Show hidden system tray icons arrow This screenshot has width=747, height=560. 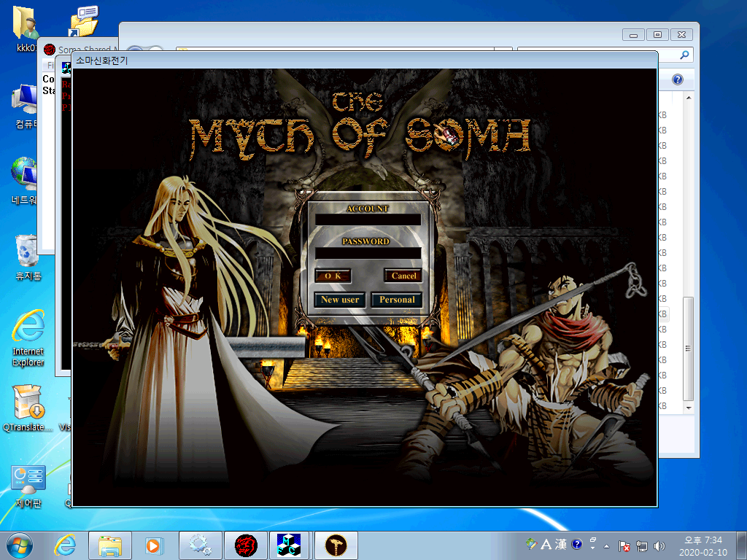(606, 545)
